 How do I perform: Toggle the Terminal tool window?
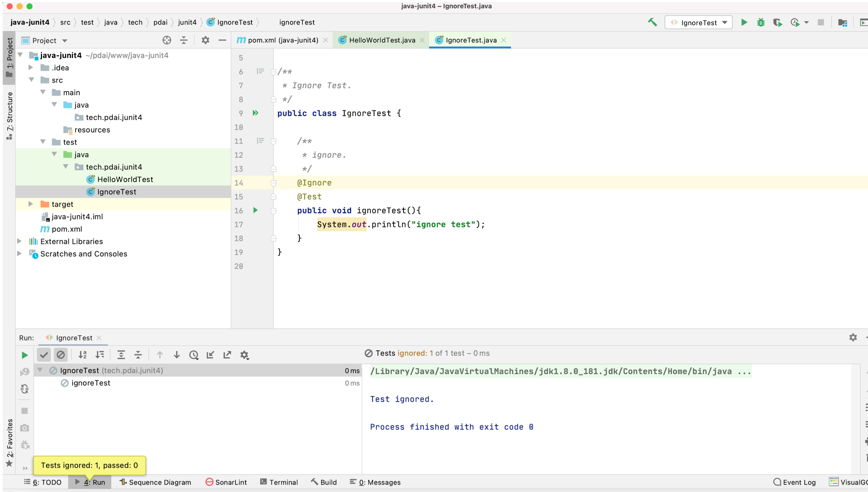click(x=279, y=482)
